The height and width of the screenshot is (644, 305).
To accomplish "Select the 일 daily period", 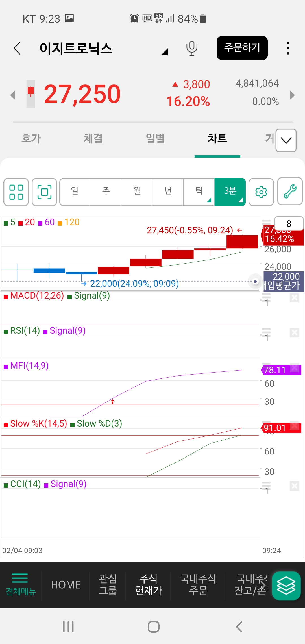I will (75, 192).
